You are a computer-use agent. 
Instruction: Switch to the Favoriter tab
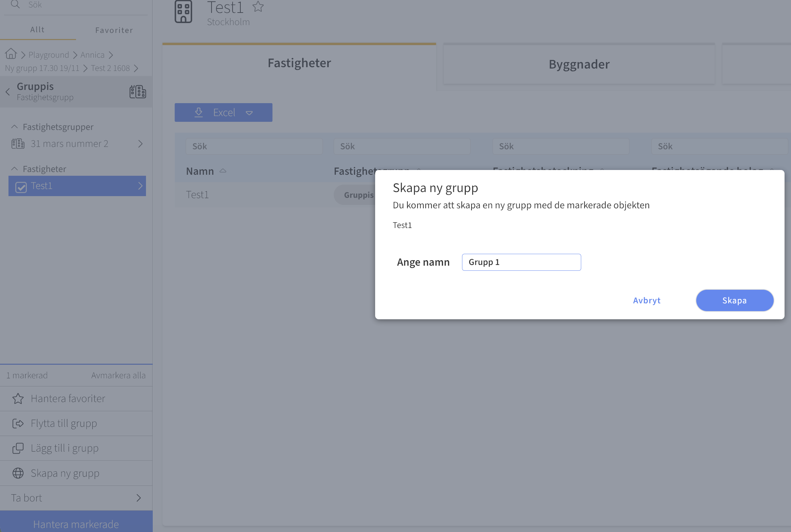pyautogui.click(x=114, y=30)
